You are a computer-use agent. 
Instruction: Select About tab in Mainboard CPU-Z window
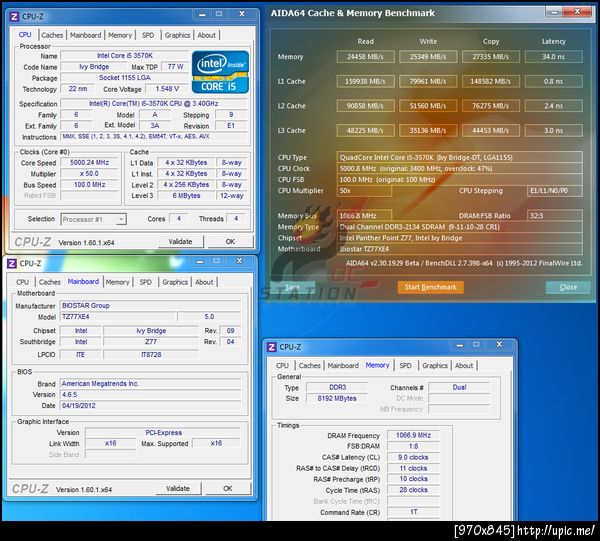(204, 282)
